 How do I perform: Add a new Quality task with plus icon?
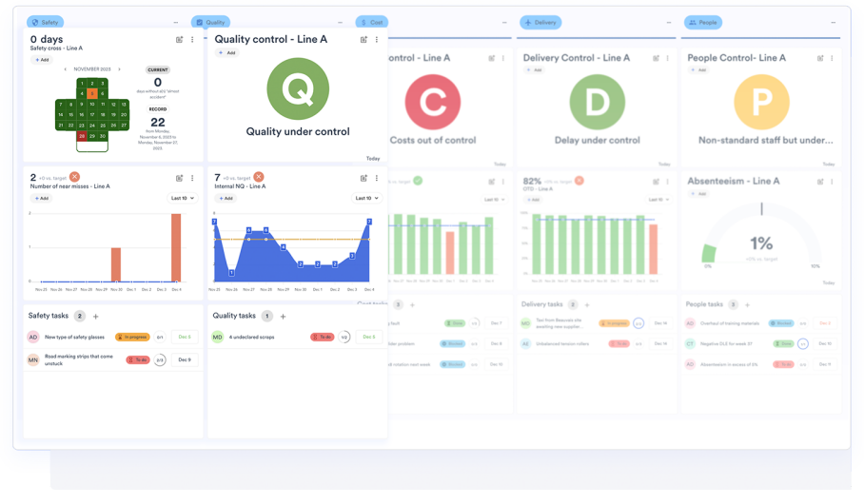coord(285,316)
